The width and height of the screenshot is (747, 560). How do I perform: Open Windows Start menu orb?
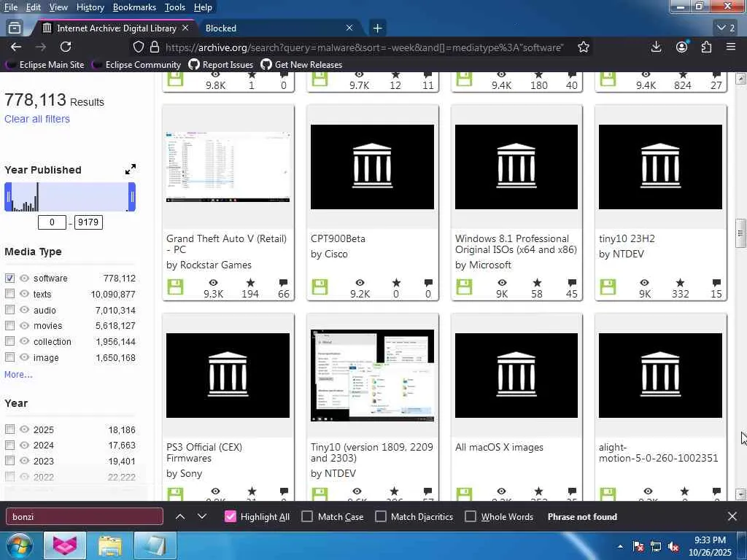point(20,545)
